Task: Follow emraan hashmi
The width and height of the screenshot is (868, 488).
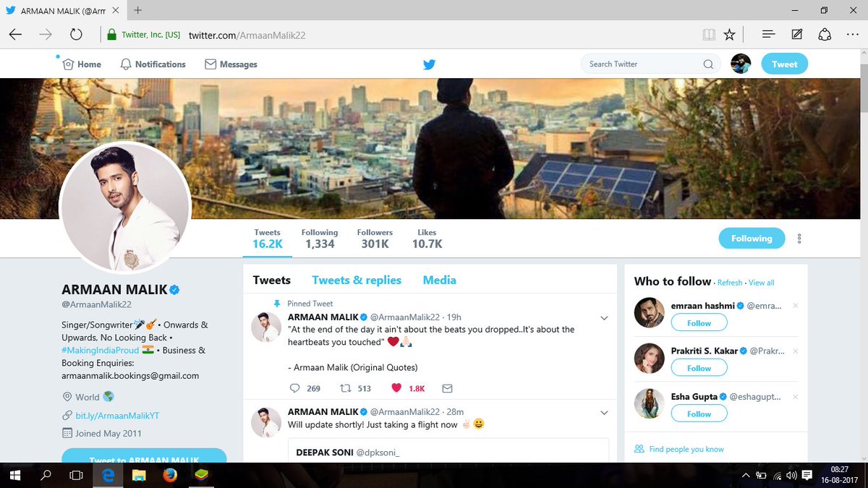Action: 699,323
